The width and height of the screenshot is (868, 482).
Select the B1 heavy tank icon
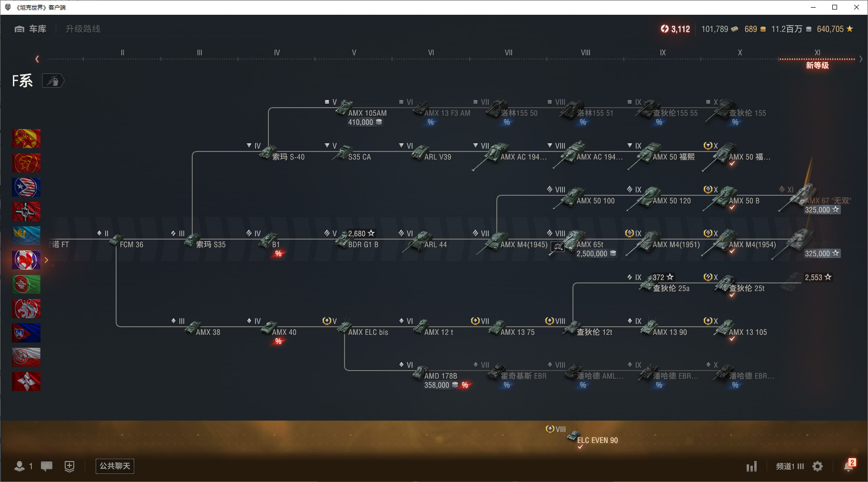pyautogui.click(x=268, y=240)
